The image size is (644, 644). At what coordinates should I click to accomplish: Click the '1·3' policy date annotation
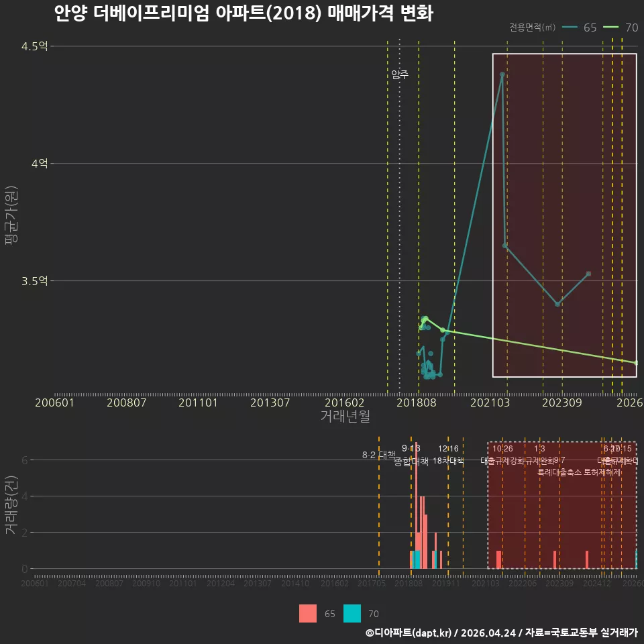(x=539, y=449)
